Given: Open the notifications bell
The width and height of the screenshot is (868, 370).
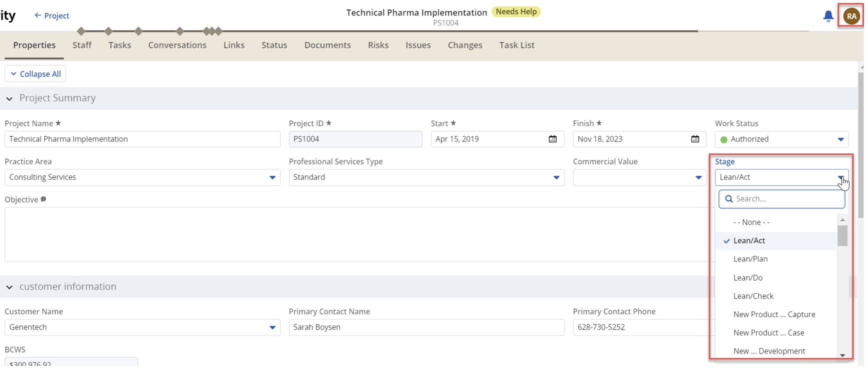Looking at the screenshot, I should [828, 16].
